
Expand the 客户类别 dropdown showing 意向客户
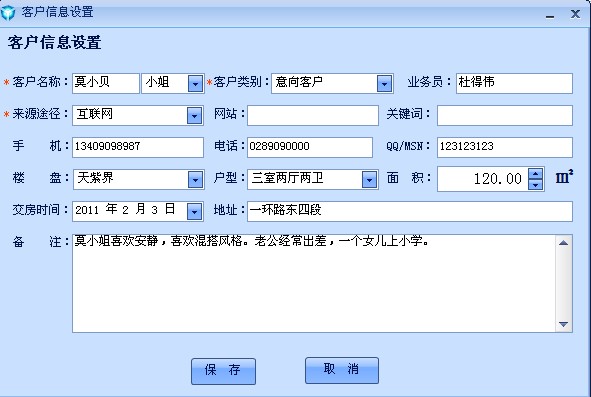pyautogui.click(x=384, y=83)
